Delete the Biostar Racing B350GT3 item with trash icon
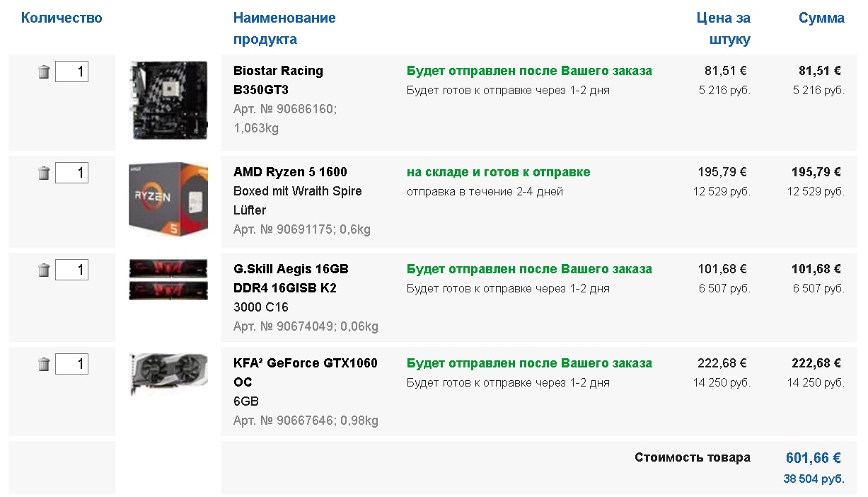 tap(44, 72)
